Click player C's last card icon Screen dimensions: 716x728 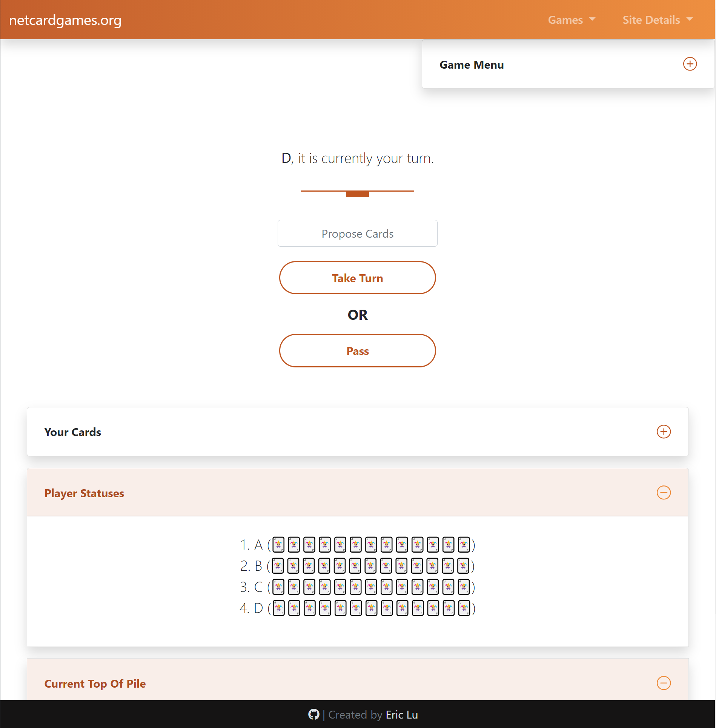(464, 587)
